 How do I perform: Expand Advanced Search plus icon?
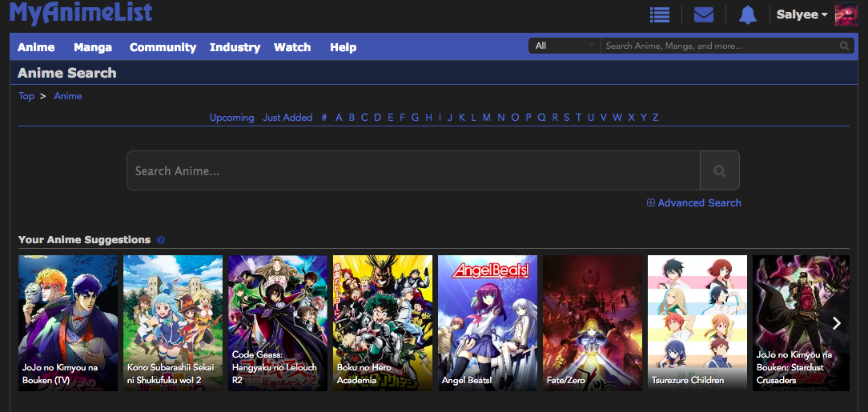[x=651, y=203]
